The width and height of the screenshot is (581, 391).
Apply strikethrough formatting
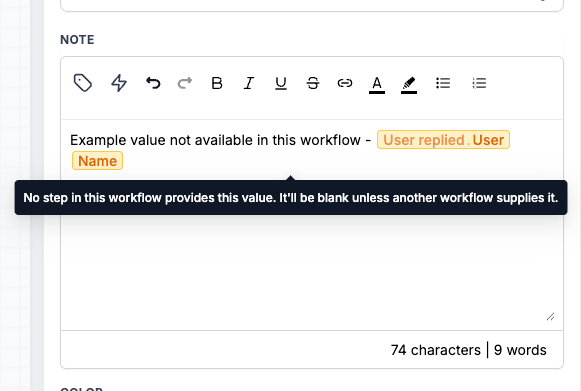[313, 83]
